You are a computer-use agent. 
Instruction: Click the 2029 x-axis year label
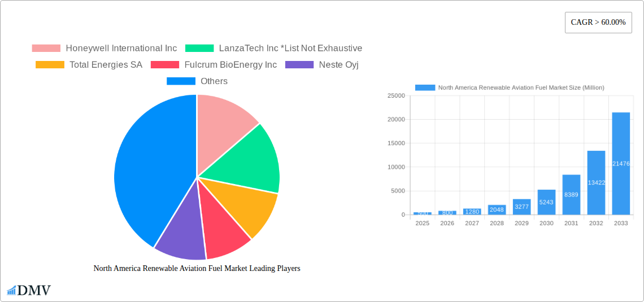tap(521, 223)
